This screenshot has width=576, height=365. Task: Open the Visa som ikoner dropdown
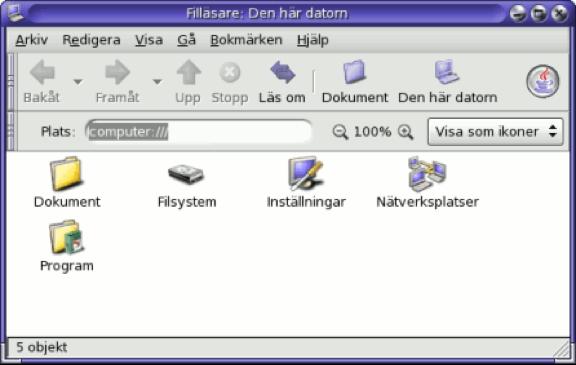[x=495, y=131]
